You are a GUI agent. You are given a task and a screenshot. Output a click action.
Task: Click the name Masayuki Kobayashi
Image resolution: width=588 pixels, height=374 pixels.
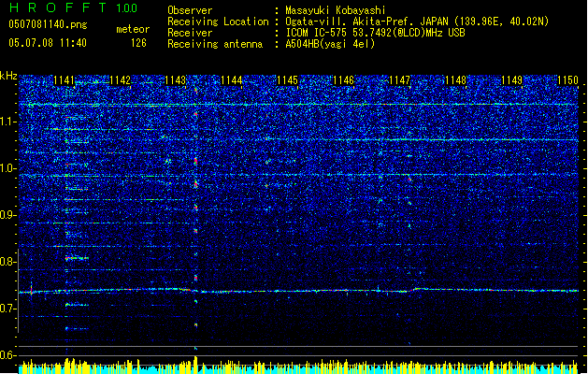(336, 10)
